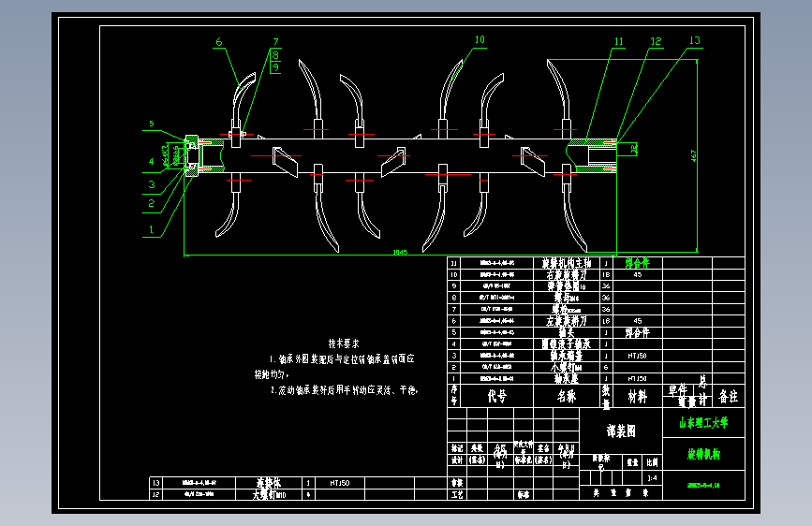Click the boxed callout number 9
Image resolution: width=812 pixels, height=526 pixels.
coord(275,67)
